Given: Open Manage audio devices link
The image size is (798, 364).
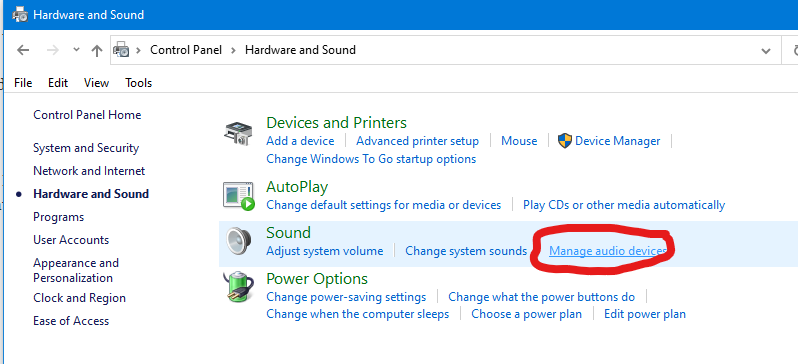Looking at the screenshot, I should (x=608, y=251).
